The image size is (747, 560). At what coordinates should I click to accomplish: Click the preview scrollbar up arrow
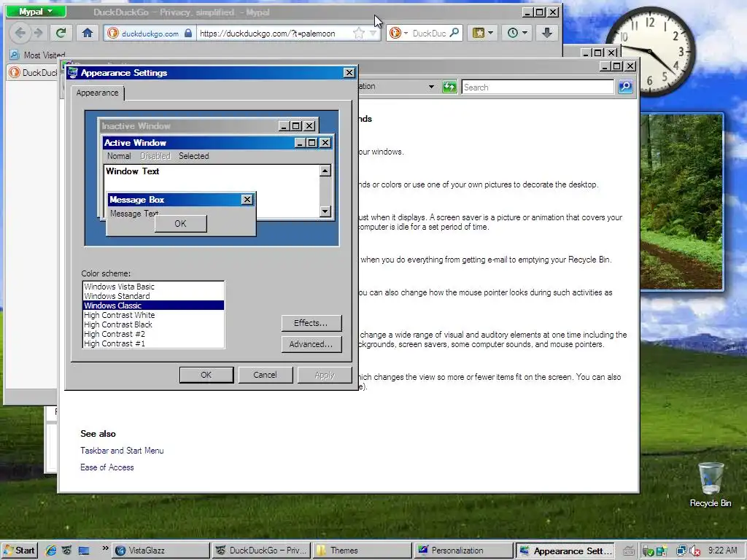pos(325,171)
